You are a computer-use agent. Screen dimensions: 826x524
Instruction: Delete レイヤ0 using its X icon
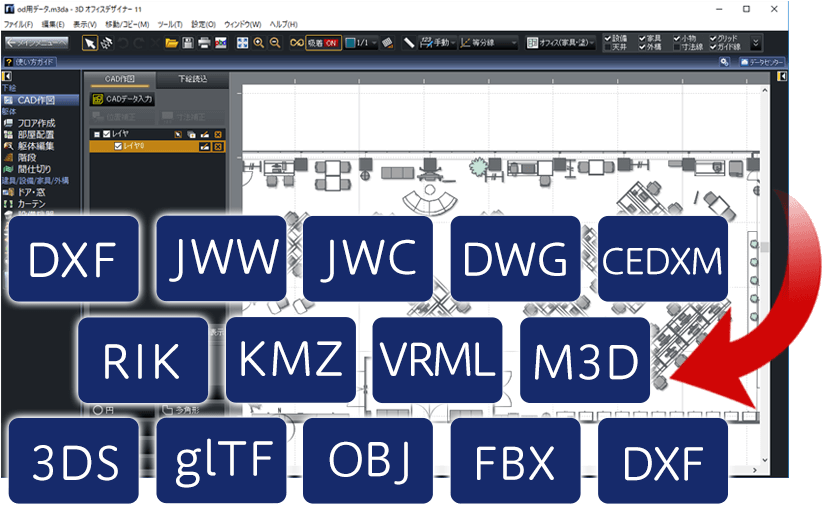pos(218,146)
